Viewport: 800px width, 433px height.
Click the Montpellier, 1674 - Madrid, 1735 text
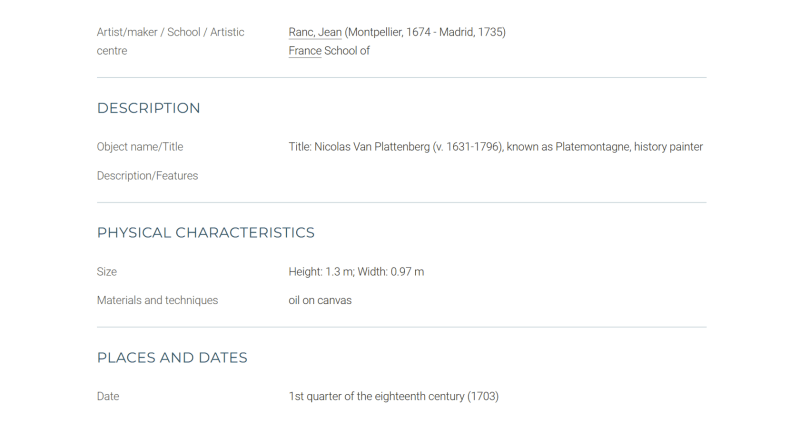425,32
